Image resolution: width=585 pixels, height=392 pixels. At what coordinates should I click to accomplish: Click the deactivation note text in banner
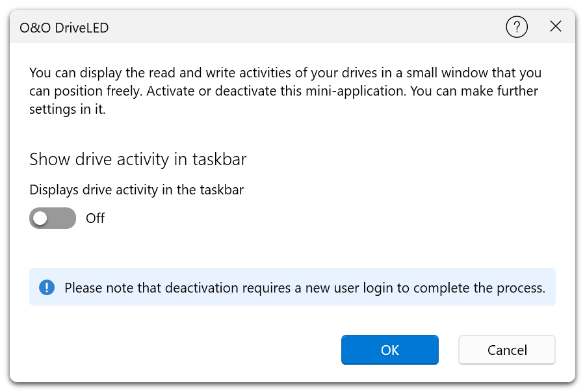tap(304, 287)
